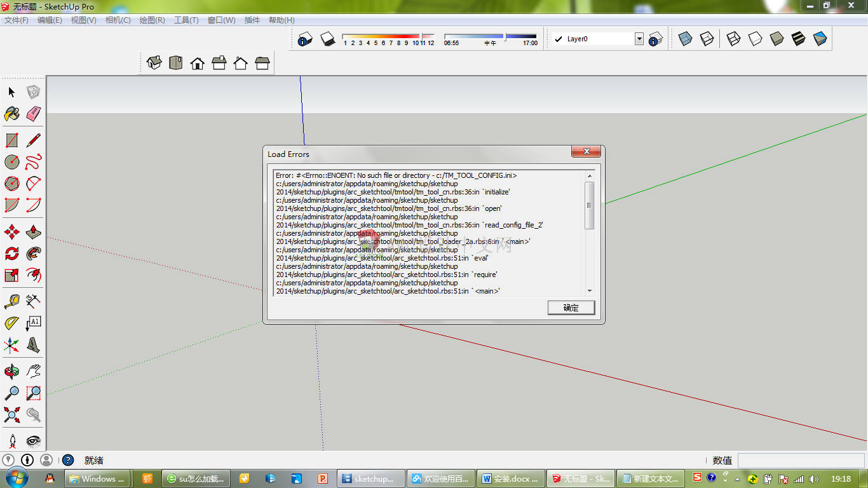This screenshot has width=868, height=488.
Task: Switch to Iso view
Action: (x=154, y=62)
